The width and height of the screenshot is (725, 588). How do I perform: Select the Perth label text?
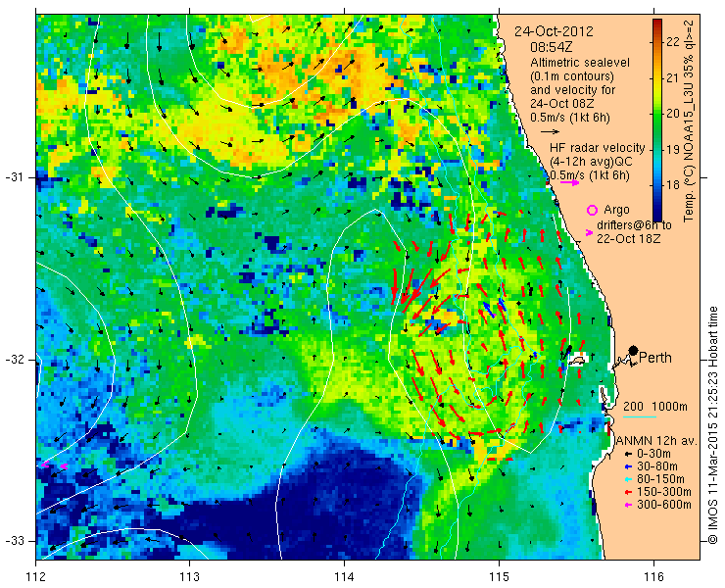(x=655, y=358)
